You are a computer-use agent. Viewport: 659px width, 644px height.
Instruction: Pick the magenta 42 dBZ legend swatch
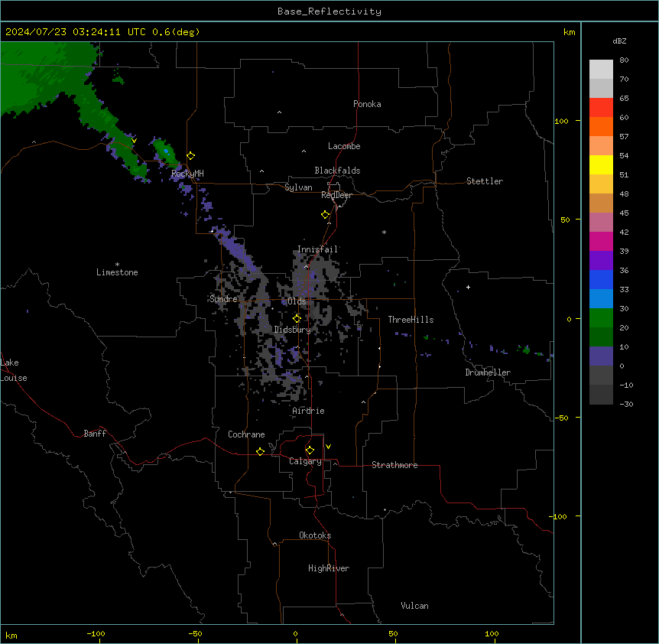pos(601,241)
